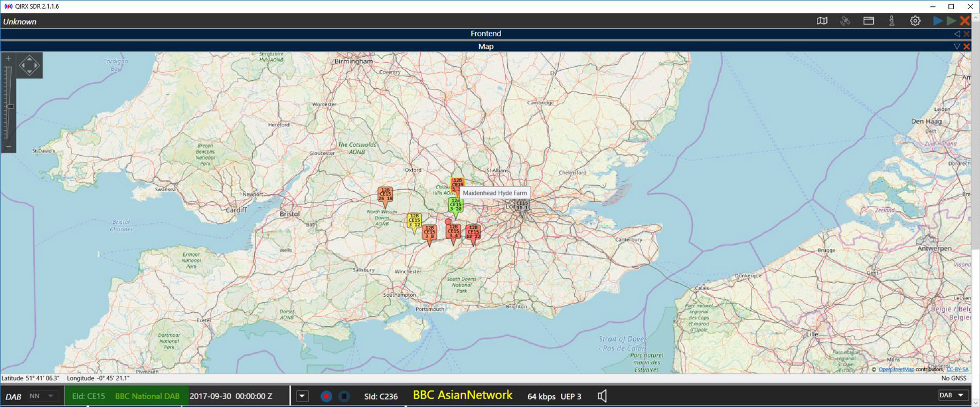The image size is (980, 407).
Task: Click the stop recording square button
Action: click(x=344, y=396)
